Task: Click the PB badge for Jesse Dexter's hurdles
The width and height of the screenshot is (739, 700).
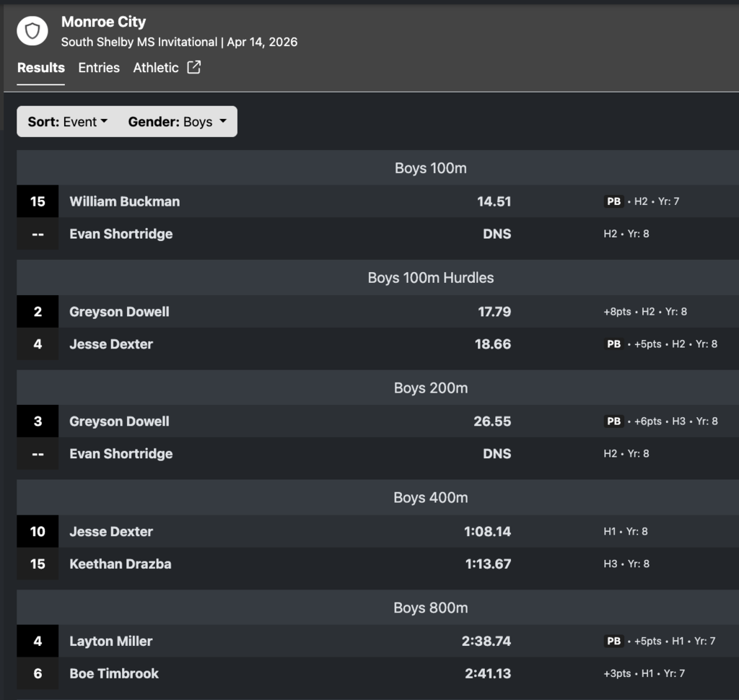Action: [x=613, y=344]
